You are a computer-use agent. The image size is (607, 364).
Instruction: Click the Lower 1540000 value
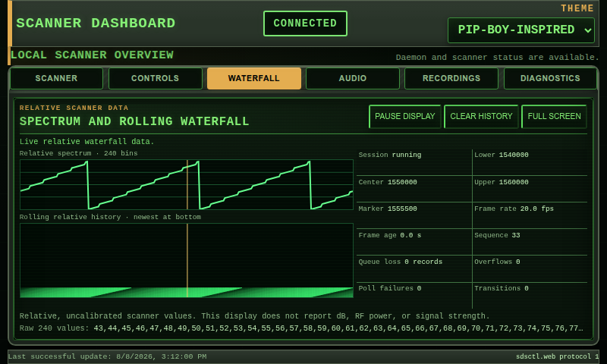[502, 155]
